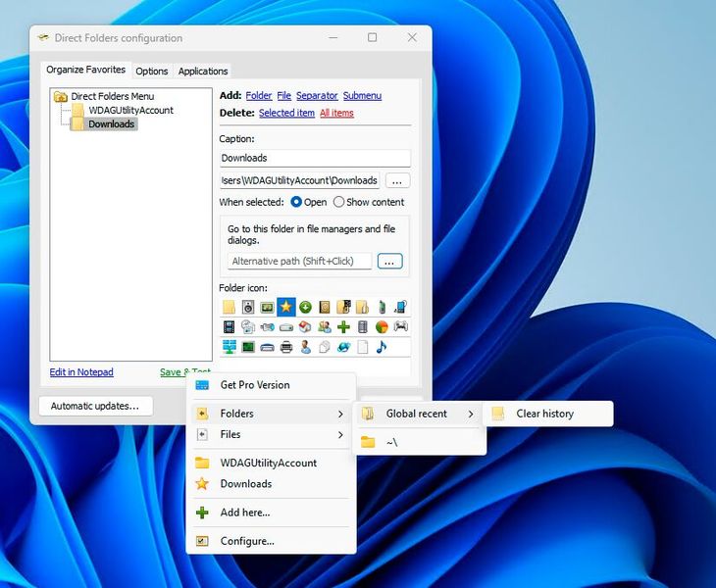Select the film strip folder icon
Image resolution: width=716 pixels, height=588 pixels.
(x=229, y=326)
